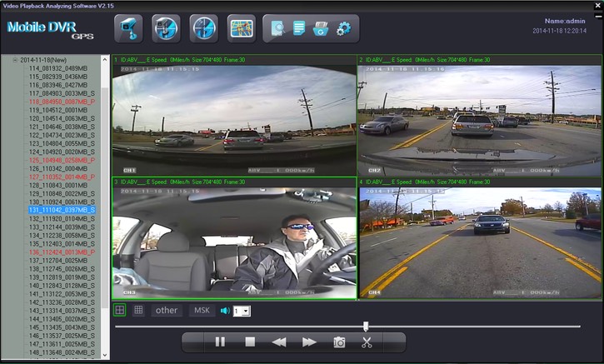Open the audio channel dropdown
604x364 pixels.
(x=245, y=311)
